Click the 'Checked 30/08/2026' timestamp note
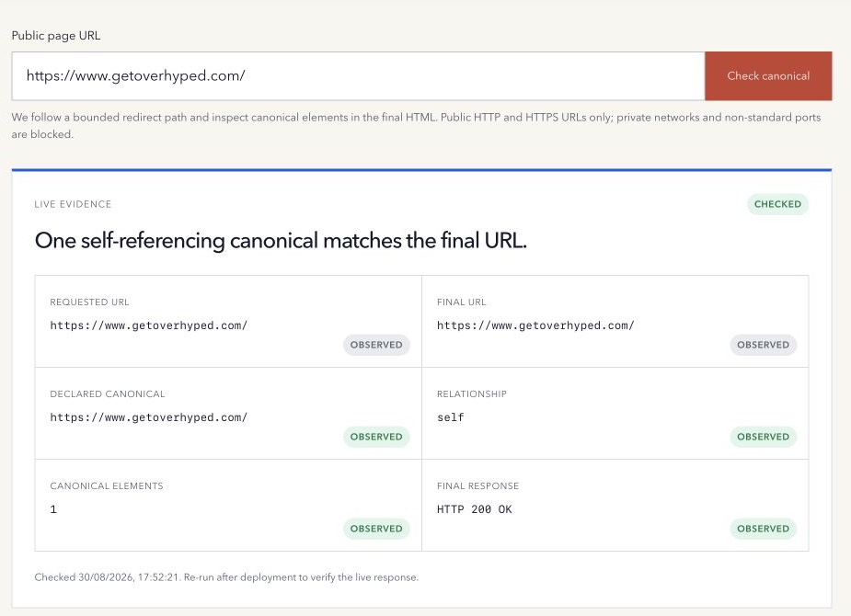The width and height of the screenshot is (851, 616). pyautogui.click(x=226, y=577)
